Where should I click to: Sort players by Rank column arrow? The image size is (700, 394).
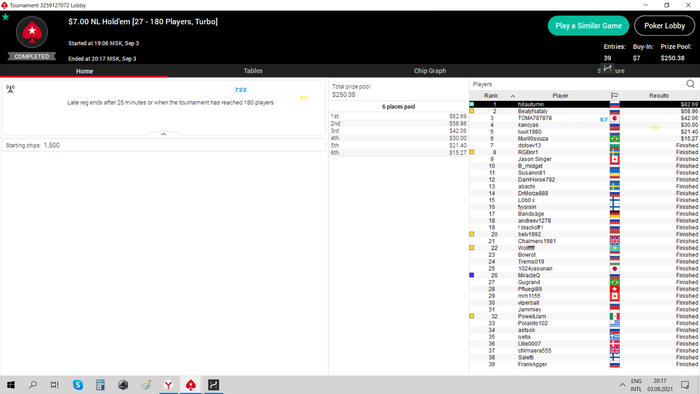point(512,96)
